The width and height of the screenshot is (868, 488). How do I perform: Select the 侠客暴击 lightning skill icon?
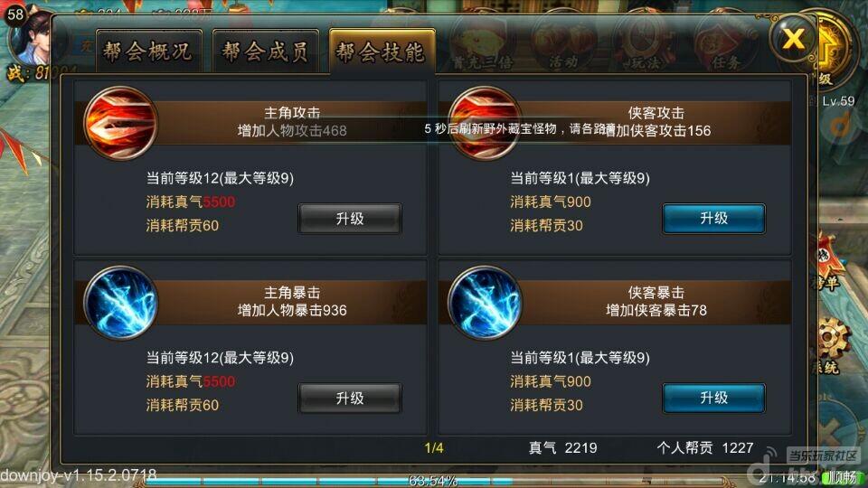click(x=485, y=303)
